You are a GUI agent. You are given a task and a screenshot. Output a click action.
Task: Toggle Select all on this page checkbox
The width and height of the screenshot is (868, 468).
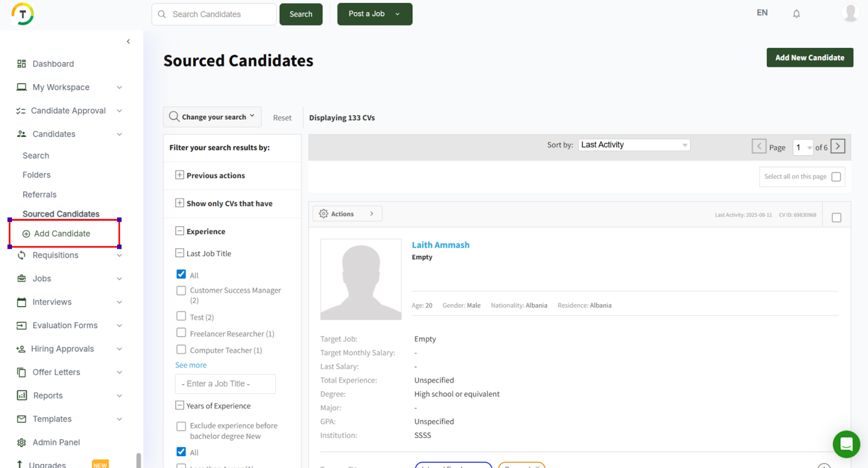(x=836, y=177)
